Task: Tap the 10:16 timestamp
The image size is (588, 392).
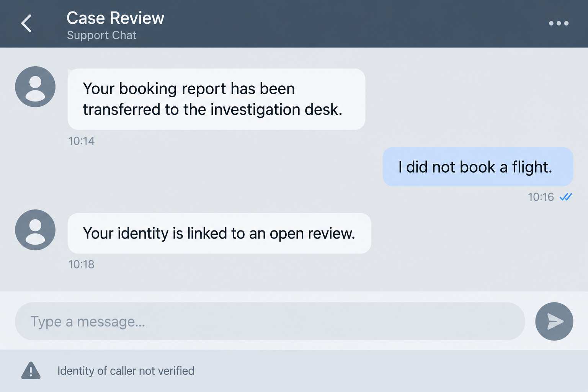Action: click(x=541, y=197)
